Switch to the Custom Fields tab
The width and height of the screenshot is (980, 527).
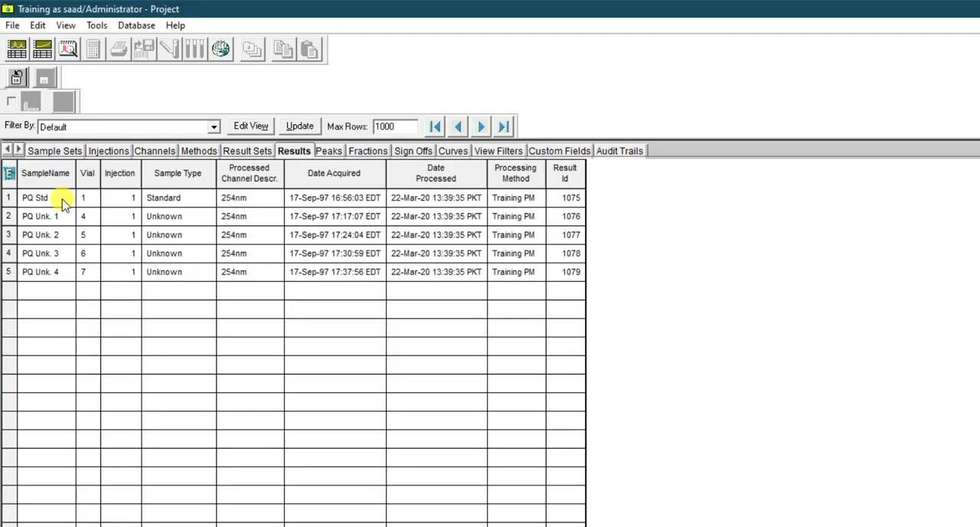[560, 151]
